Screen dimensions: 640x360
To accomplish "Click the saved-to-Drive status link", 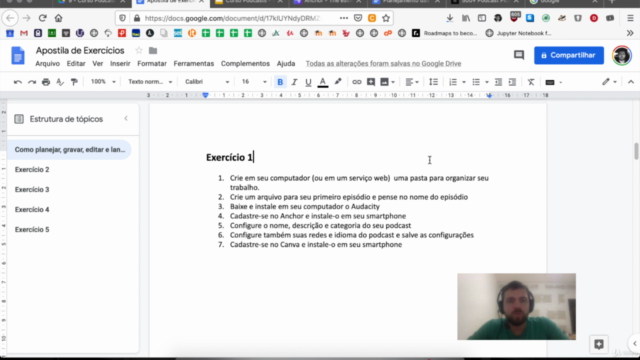I will point(383,64).
